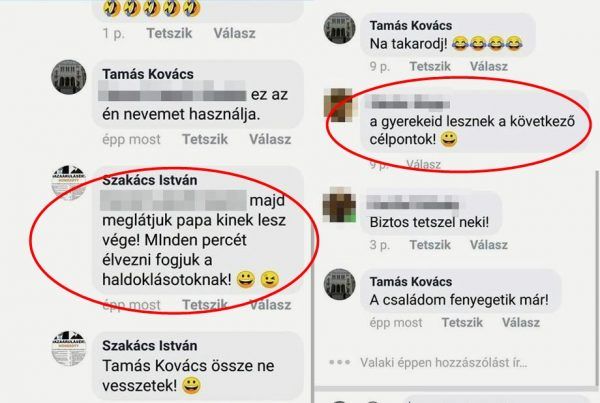Click Szakács István avatar beside 'össze ne vesszetek'
Image resolution: width=600 pixels, height=403 pixels.
coord(69,348)
